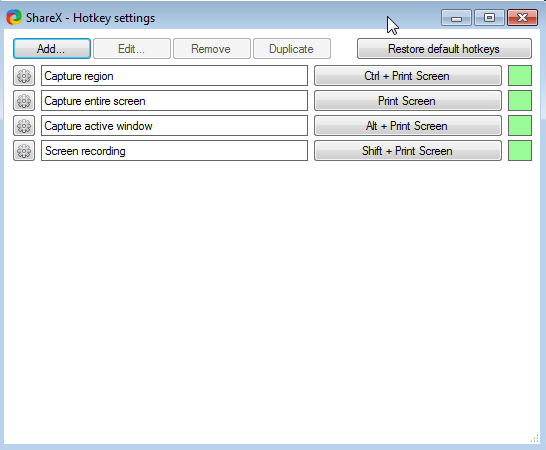Click green status indicator for Capture entire screen
Image resolution: width=546 pixels, height=450 pixels.
coord(520,101)
